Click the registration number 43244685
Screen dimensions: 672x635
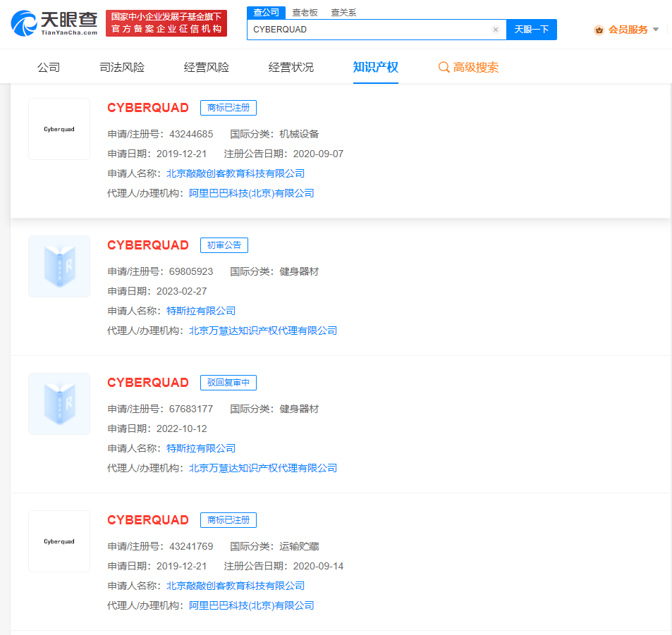click(x=191, y=134)
